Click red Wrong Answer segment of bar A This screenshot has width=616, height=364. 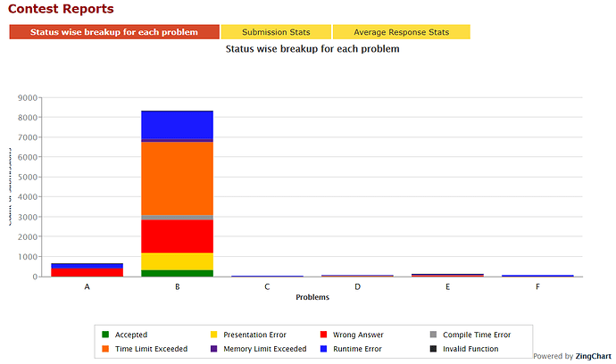[87, 272]
